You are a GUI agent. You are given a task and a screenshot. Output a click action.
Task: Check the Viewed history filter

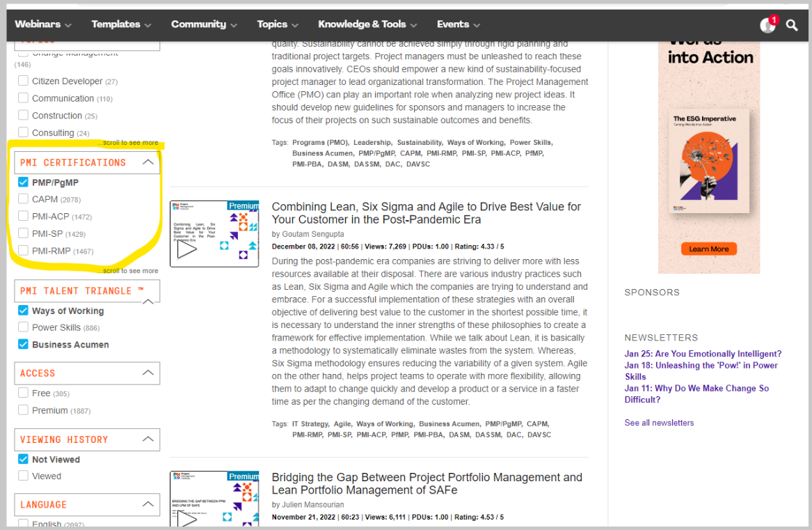(23, 476)
